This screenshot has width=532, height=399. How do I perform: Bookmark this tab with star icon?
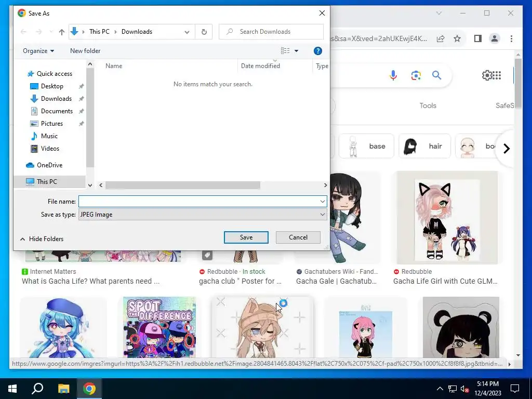click(457, 38)
